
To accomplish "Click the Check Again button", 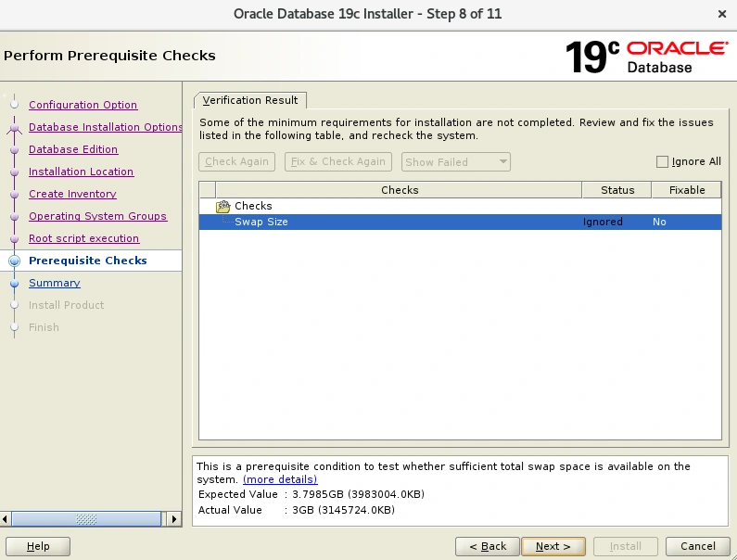I will [236, 161].
